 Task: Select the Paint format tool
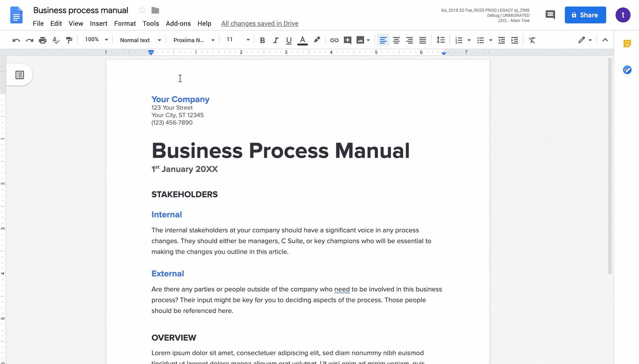point(69,40)
